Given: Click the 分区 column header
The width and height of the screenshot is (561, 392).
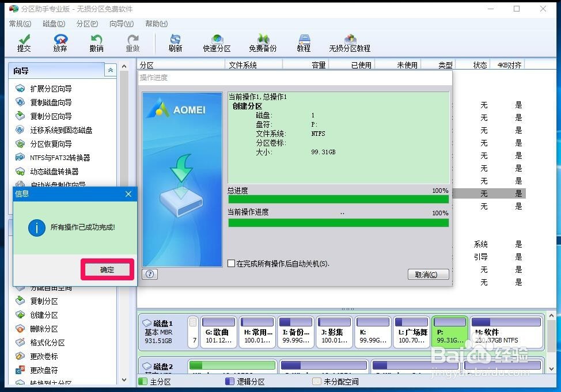Looking at the screenshot, I should [181, 64].
